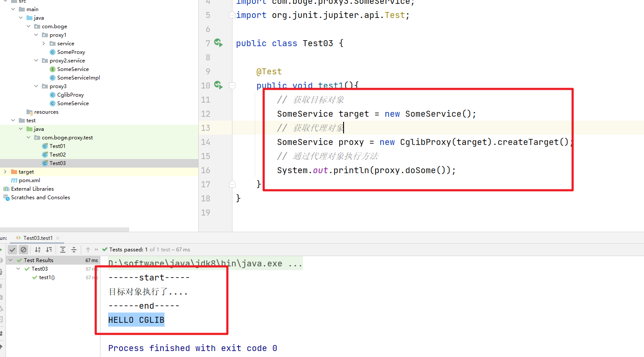
Task: Click the Process finished with exit code 0 line
Action: (193, 348)
